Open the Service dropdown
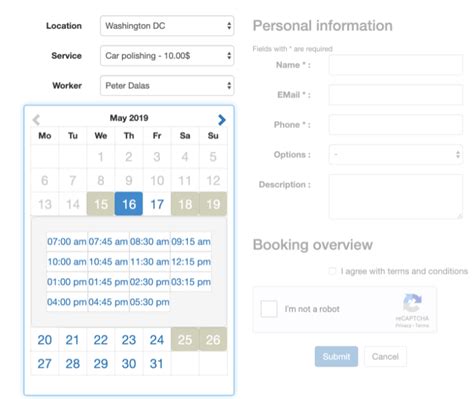Screen dimensions: 474x399 (x=167, y=56)
